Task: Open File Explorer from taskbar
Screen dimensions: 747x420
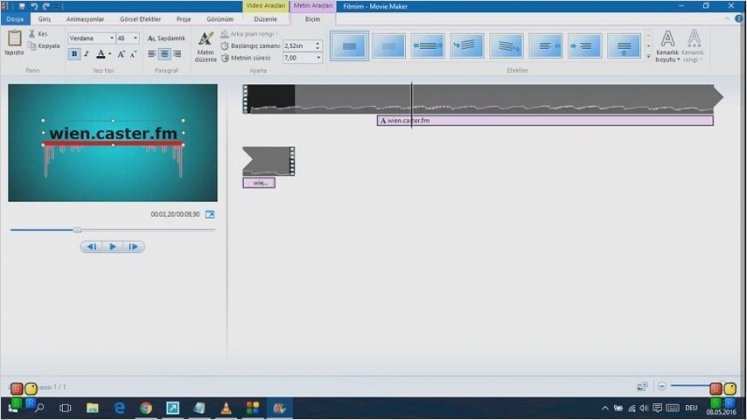Action: pyautogui.click(x=92, y=408)
